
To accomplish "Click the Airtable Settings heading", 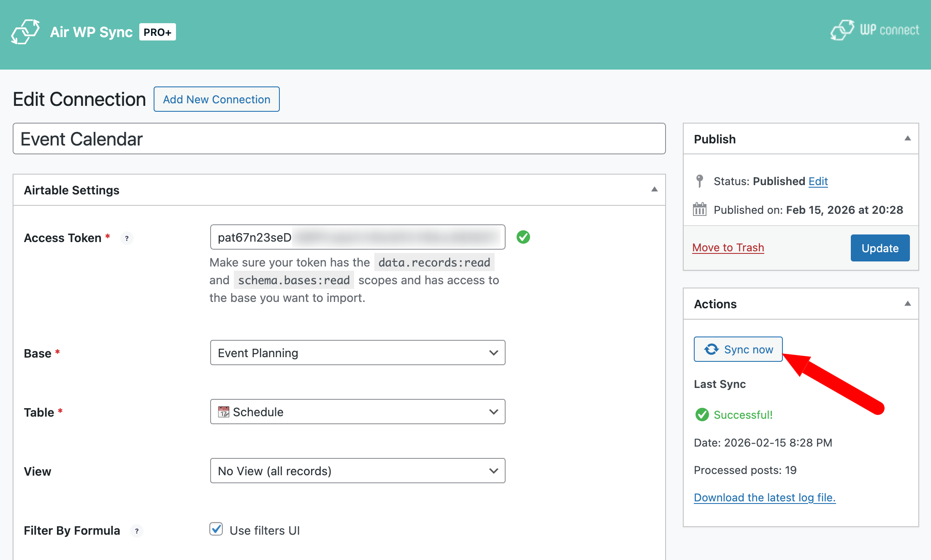I will [72, 190].
